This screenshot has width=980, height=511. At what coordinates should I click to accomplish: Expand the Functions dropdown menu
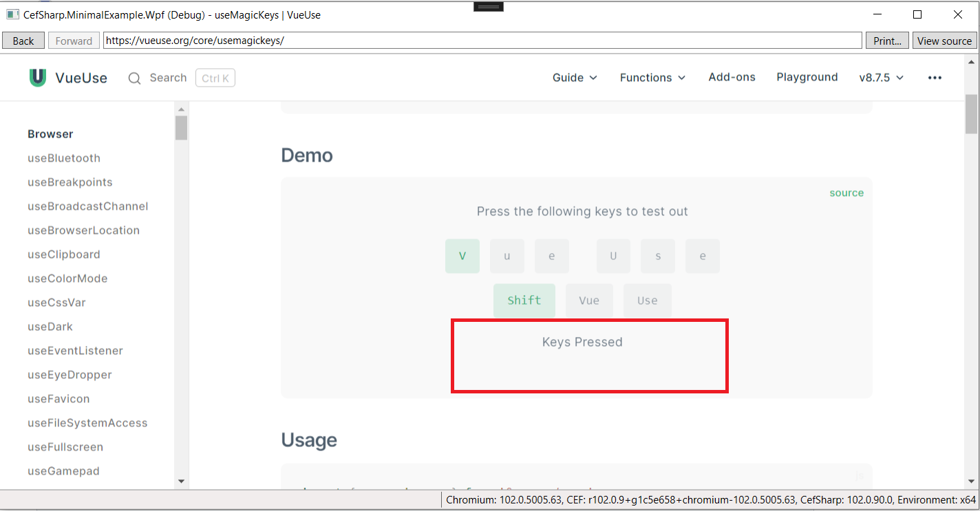(652, 78)
